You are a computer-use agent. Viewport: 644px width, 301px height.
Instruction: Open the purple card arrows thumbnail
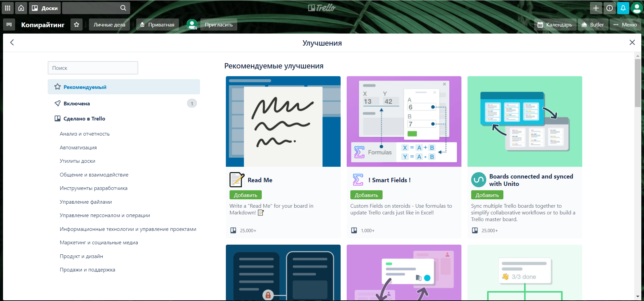tap(404, 272)
